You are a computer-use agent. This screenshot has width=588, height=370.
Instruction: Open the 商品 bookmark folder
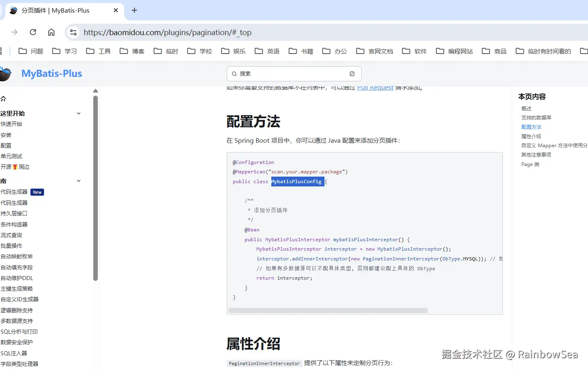(x=494, y=51)
